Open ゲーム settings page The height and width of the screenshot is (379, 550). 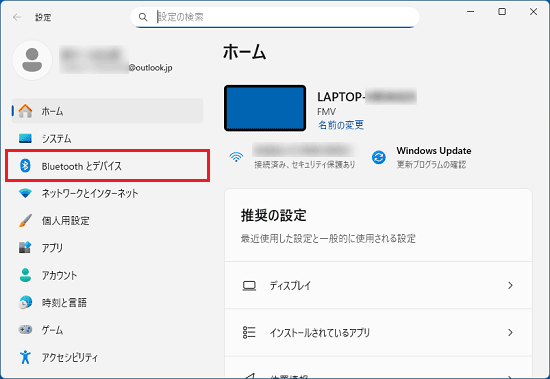(x=107, y=330)
